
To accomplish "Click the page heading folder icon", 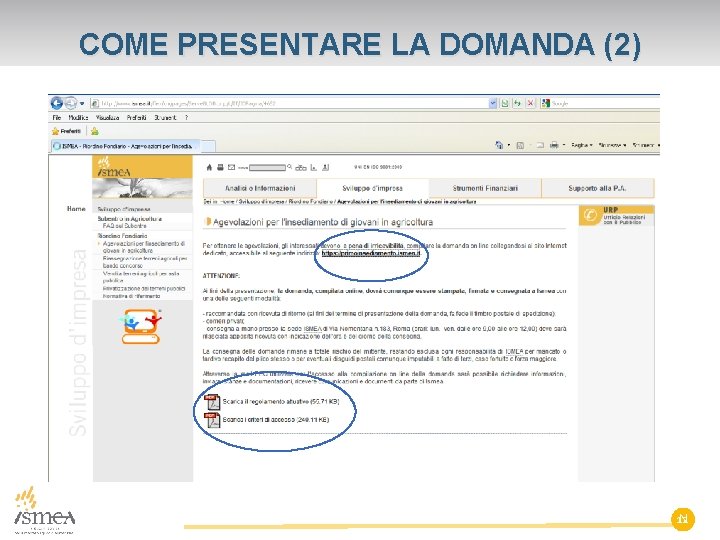I will point(208,222).
